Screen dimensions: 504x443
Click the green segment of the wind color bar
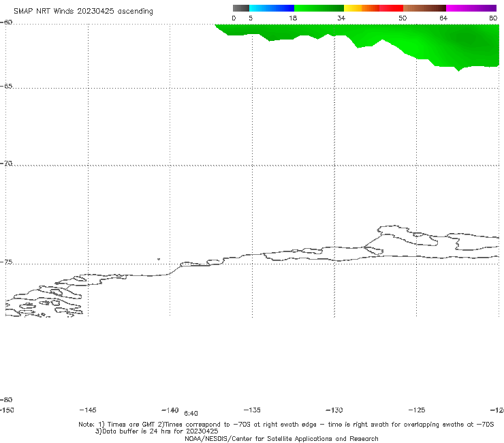pos(319,8)
